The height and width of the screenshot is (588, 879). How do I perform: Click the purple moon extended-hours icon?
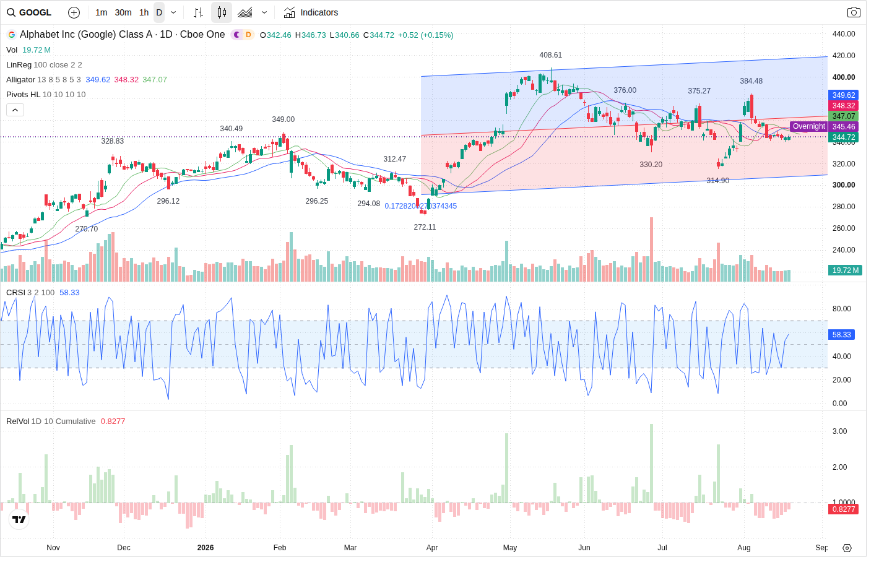236,35
